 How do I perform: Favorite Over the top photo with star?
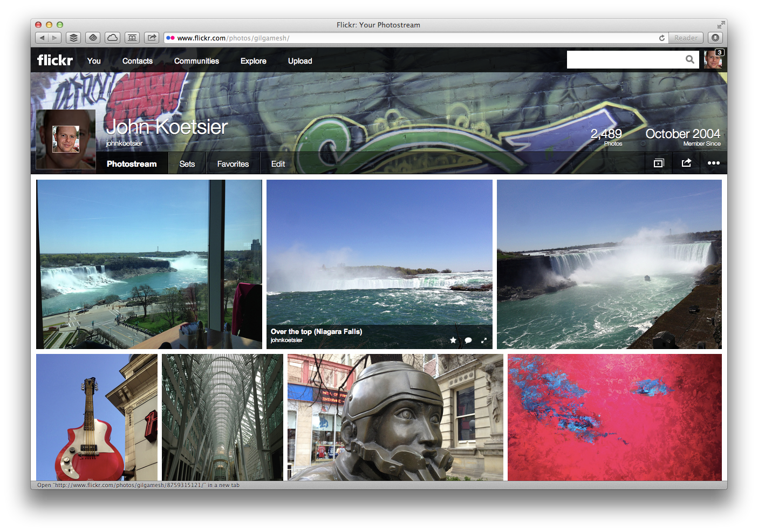tap(453, 340)
